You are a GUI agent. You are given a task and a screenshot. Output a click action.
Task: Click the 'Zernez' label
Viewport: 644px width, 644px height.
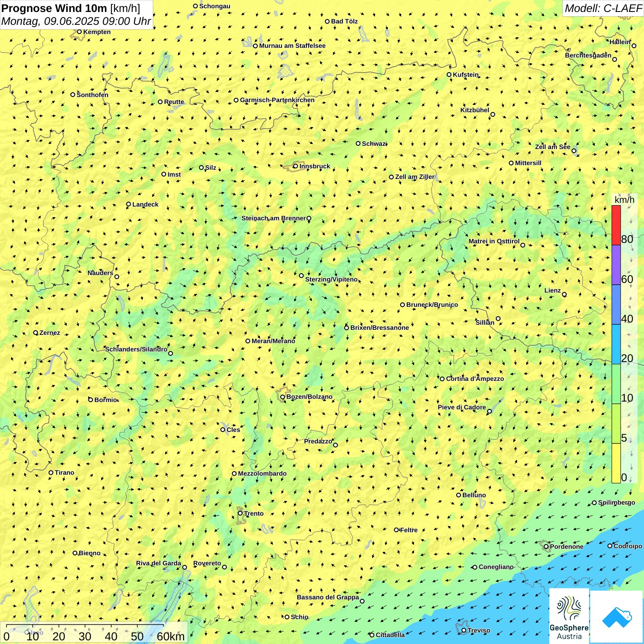pos(50,333)
